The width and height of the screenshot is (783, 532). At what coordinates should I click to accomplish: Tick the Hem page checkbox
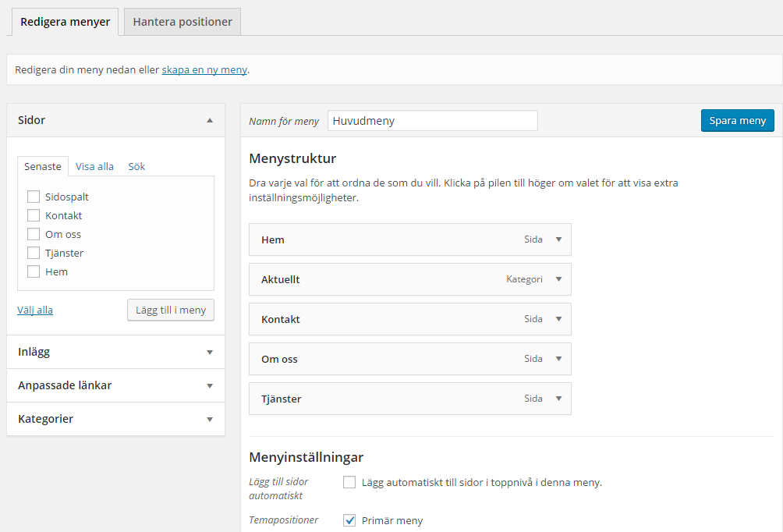(x=34, y=271)
